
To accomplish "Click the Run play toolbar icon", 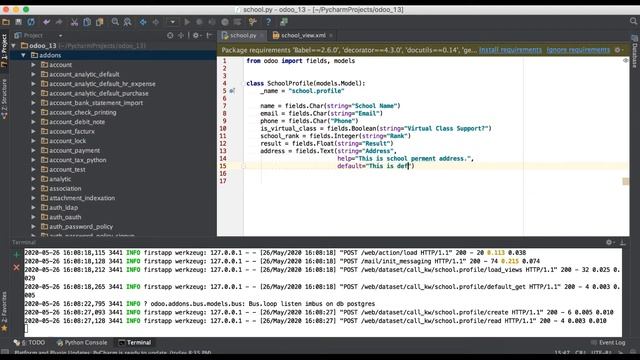I will click(187, 22).
